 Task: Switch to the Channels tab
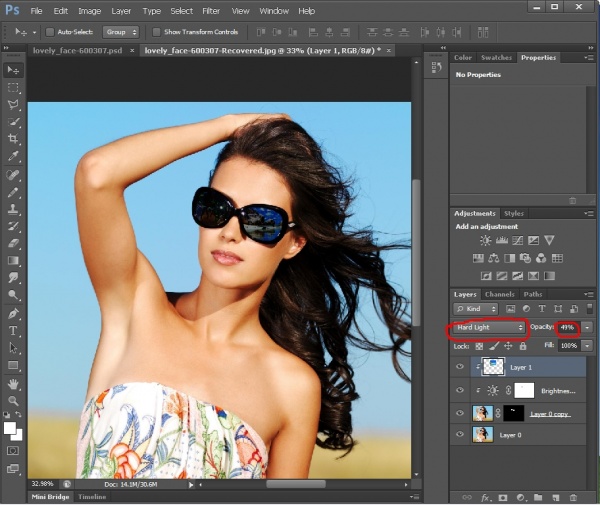[x=499, y=294]
